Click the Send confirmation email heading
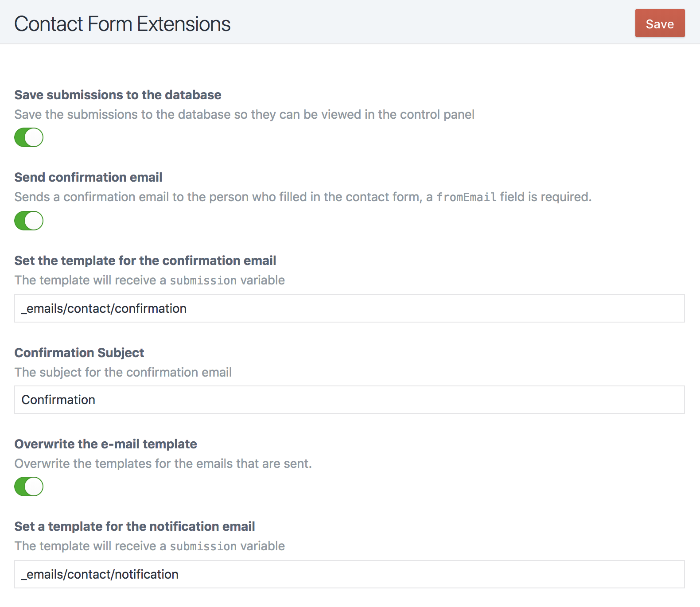 88,177
